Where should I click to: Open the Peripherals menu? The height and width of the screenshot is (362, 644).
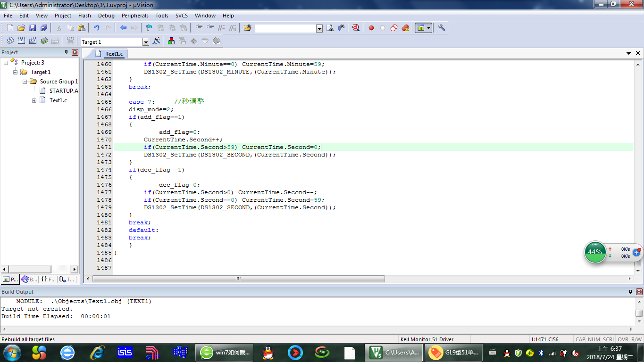[x=135, y=16]
